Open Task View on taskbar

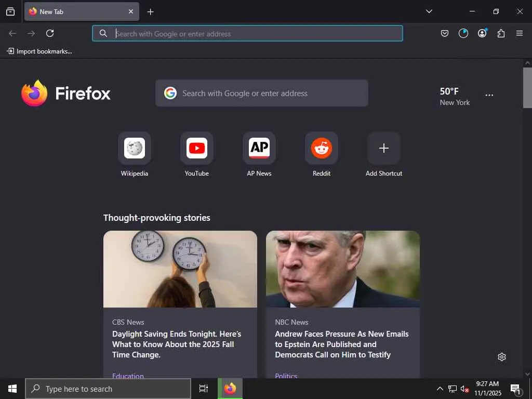[x=203, y=389]
